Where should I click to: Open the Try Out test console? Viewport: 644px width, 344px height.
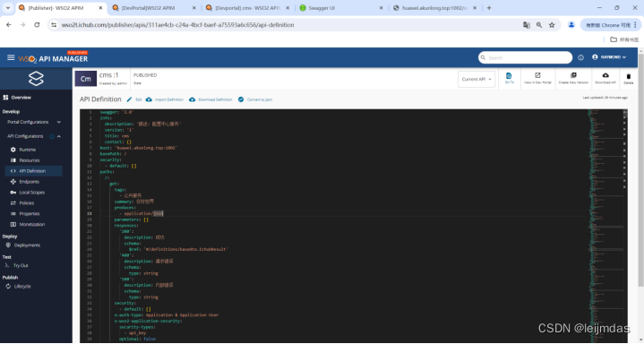click(x=20, y=265)
